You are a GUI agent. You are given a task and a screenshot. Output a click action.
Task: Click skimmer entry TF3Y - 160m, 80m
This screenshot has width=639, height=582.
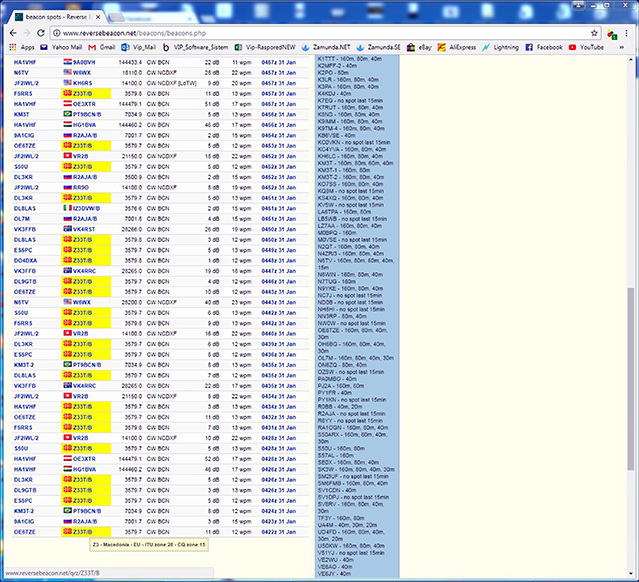tap(341, 518)
